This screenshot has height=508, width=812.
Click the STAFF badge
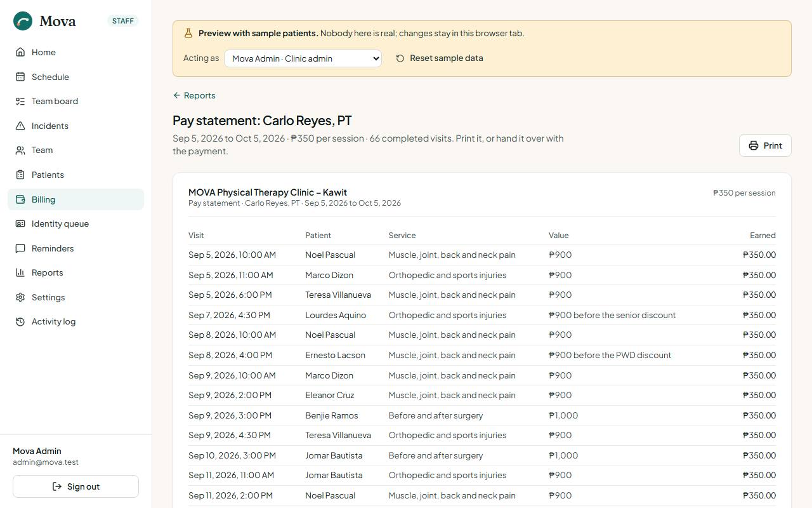pos(123,21)
